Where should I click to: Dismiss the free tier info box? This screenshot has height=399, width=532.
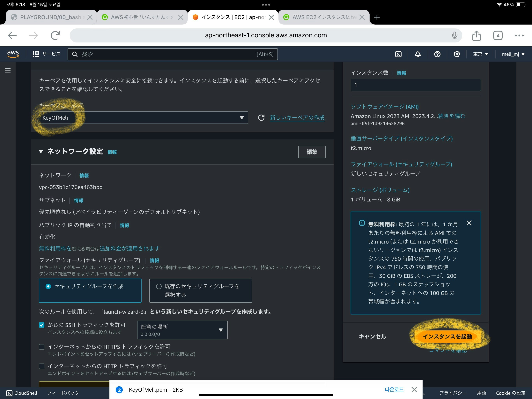(x=469, y=223)
